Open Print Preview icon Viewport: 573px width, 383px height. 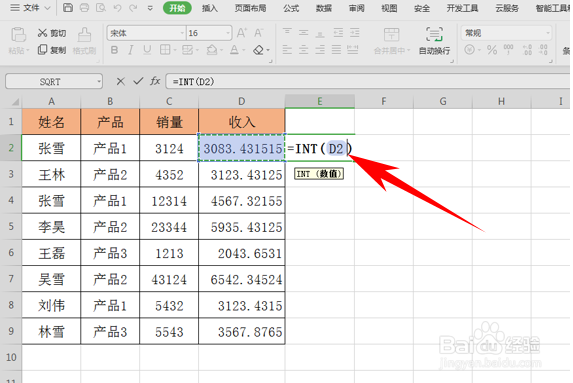100,8
